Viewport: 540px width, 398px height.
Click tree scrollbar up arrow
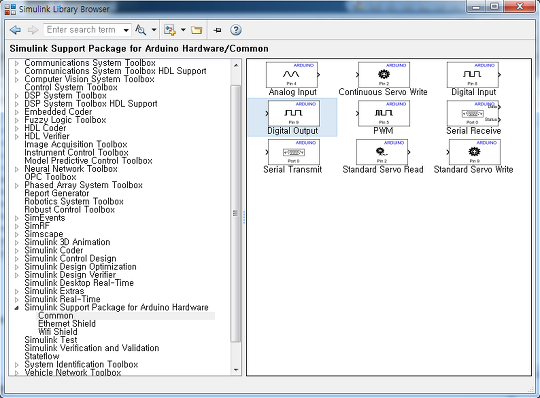click(x=236, y=65)
